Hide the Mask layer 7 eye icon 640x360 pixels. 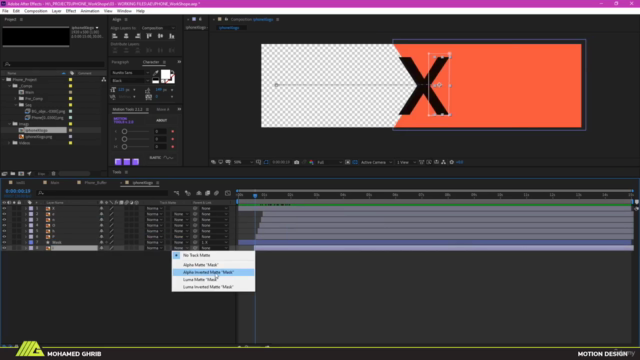(4, 242)
